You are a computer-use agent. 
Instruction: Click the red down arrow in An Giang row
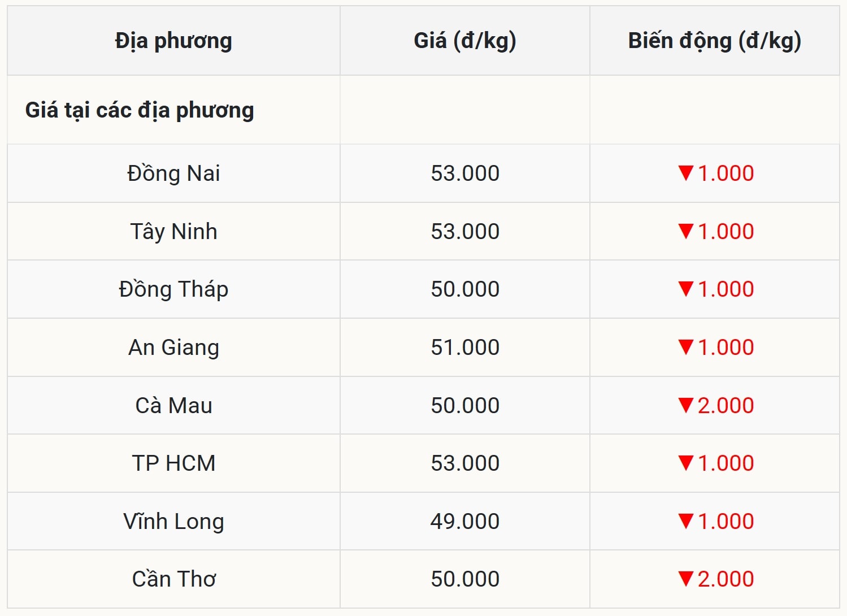tap(686, 347)
